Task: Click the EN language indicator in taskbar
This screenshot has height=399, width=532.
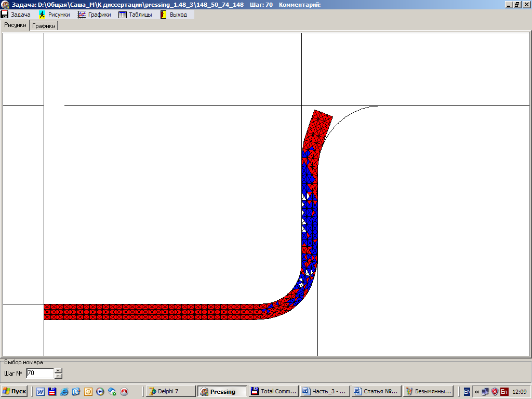Action: [x=467, y=392]
